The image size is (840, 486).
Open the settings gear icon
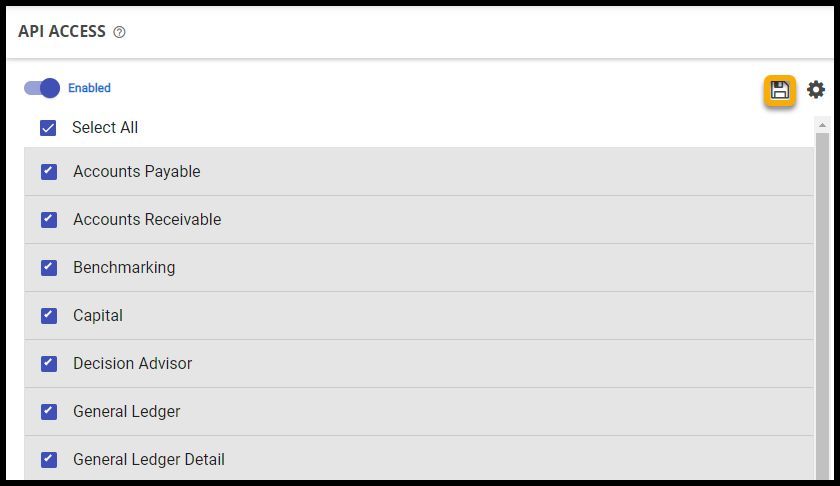[x=816, y=90]
